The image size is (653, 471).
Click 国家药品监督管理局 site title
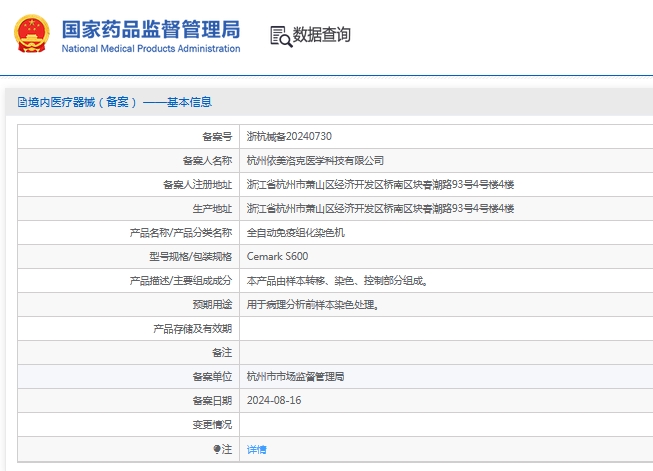(x=151, y=29)
